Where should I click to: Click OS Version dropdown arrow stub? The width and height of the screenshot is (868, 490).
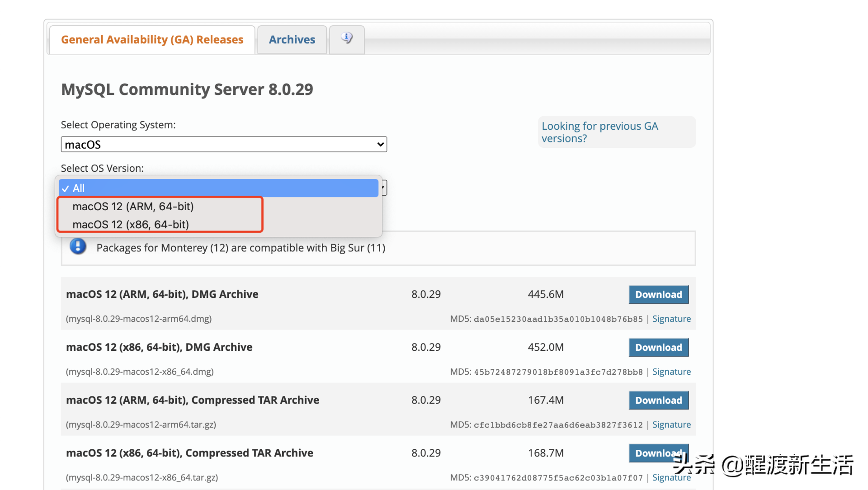pos(384,188)
